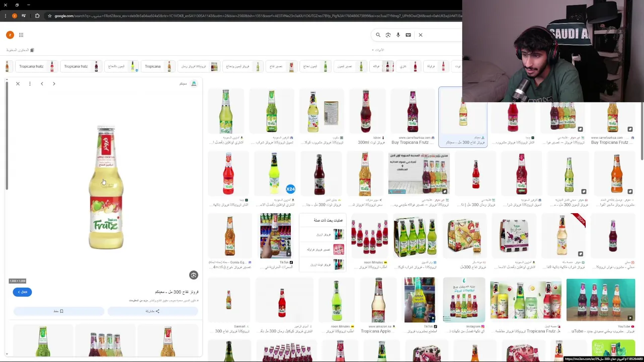The height and width of the screenshot is (362, 644).
Task: Search inside image with Lens icon
Action: (194, 275)
